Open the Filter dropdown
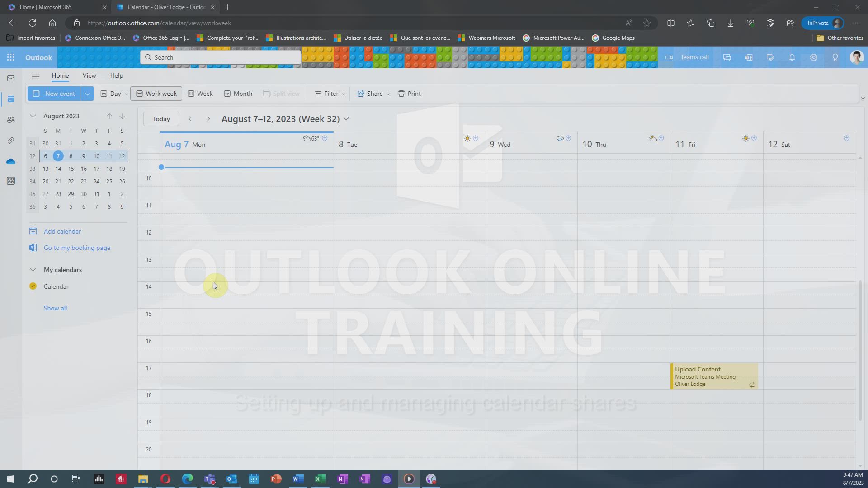868x488 pixels. click(330, 94)
